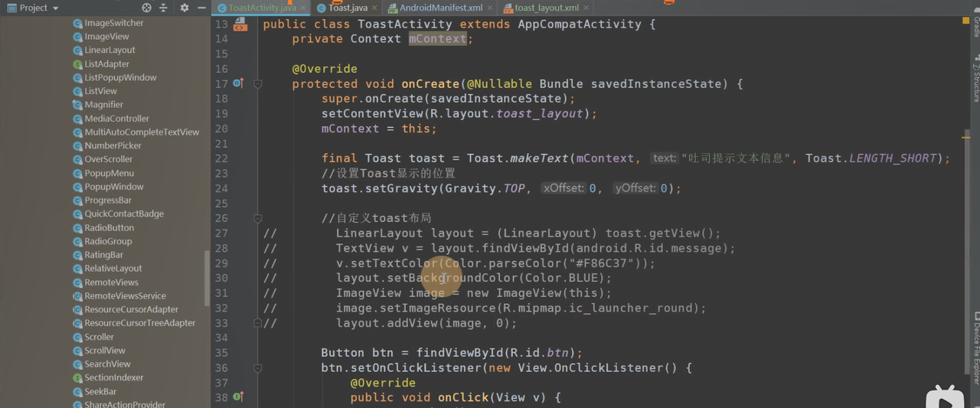Select OverScroller in tree
Screen dimensions: 980x408
(x=108, y=159)
